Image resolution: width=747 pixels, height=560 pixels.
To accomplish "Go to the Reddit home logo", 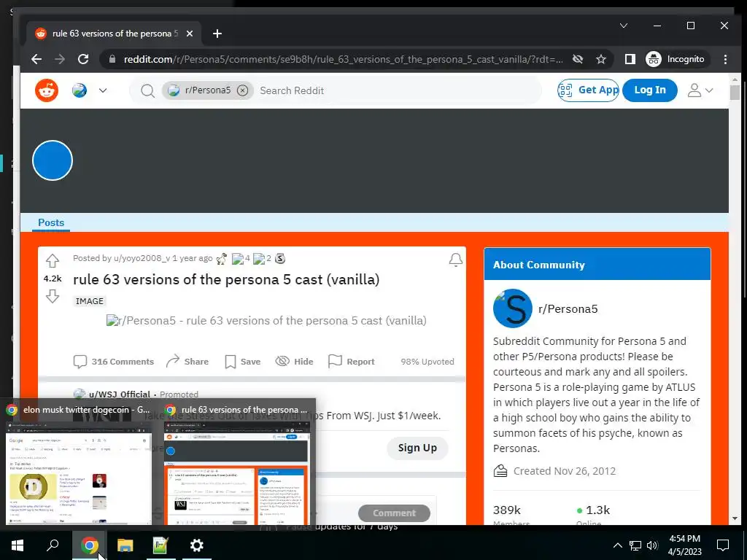I will tap(47, 90).
